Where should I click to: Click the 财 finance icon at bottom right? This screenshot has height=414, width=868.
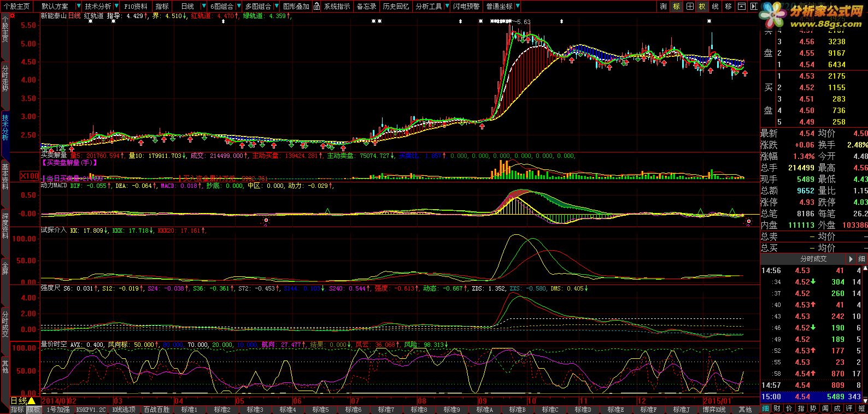click(x=777, y=409)
